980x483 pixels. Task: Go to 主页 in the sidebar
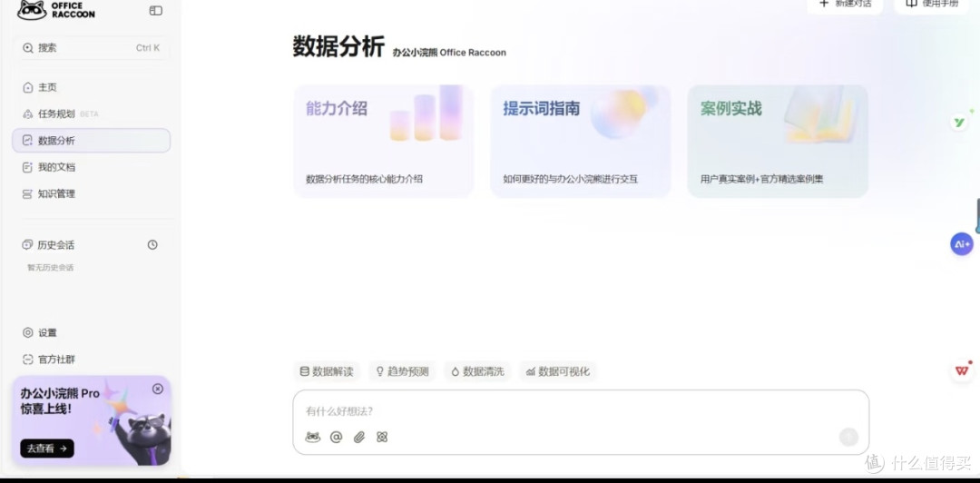pos(91,87)
